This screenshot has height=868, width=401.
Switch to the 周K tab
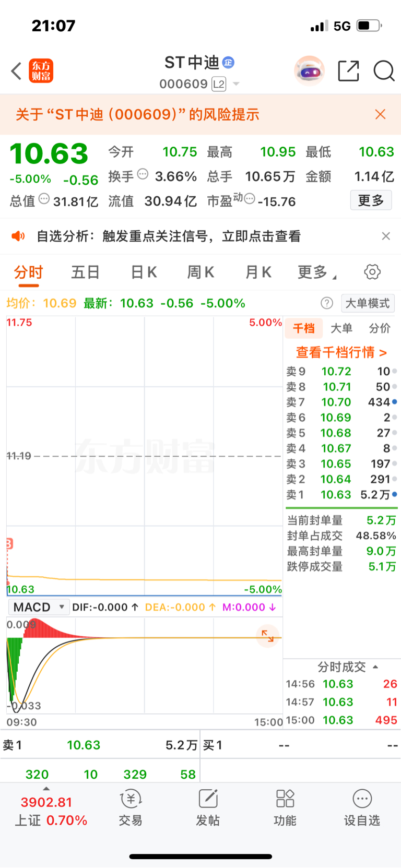pos(200,272)
